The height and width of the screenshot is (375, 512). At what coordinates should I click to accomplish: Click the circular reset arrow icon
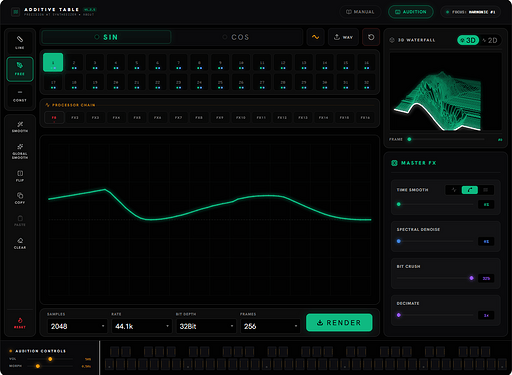[x=371, y=37]
